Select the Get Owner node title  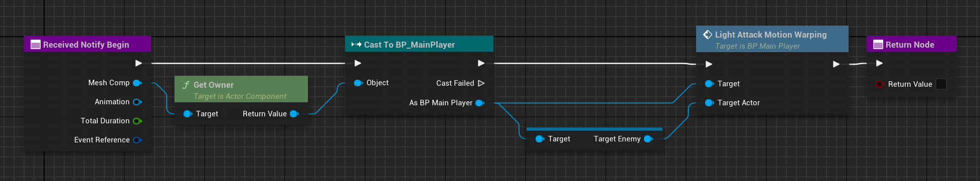214,85
